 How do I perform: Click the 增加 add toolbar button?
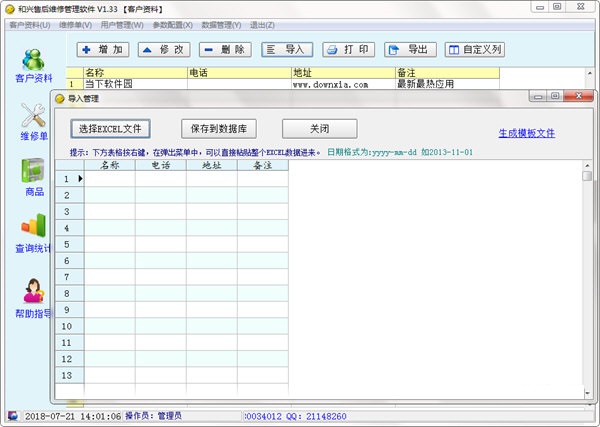[x=104, y=49]
